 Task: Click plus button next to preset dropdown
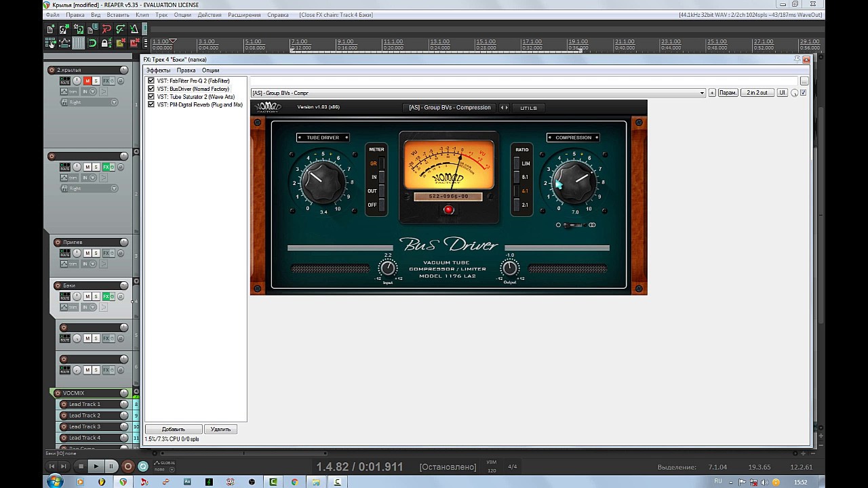[712, 93]
